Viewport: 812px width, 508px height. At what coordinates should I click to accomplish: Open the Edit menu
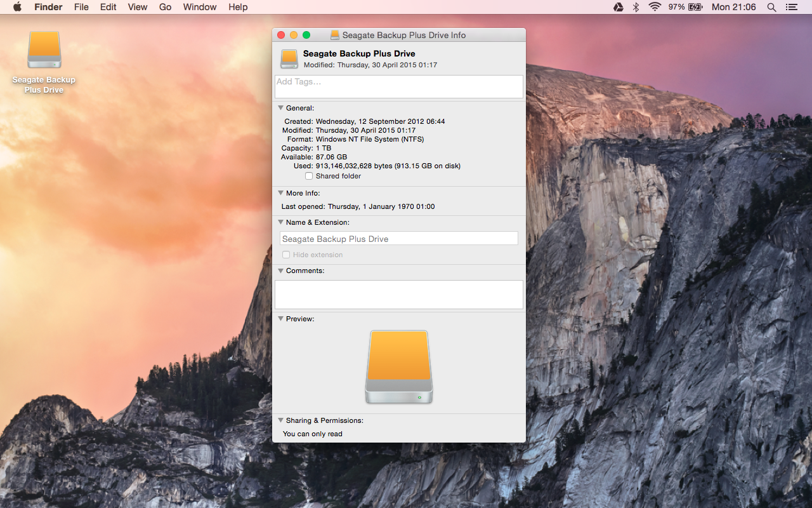pos(108,7)
